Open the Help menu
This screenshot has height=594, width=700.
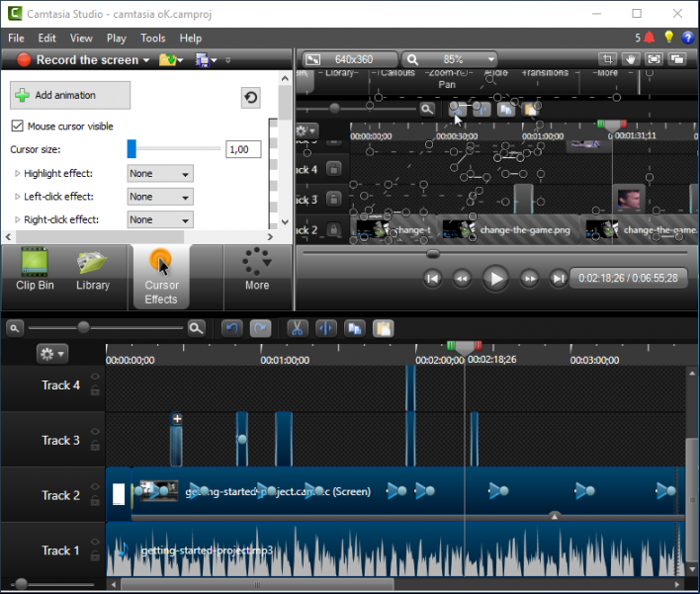pos(191,39)
